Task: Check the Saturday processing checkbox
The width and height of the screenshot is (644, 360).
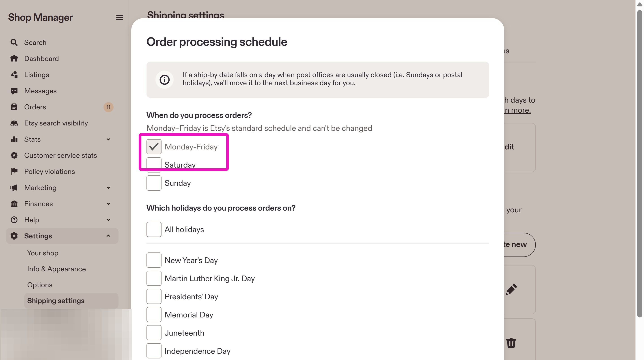Action: [154, 165]
